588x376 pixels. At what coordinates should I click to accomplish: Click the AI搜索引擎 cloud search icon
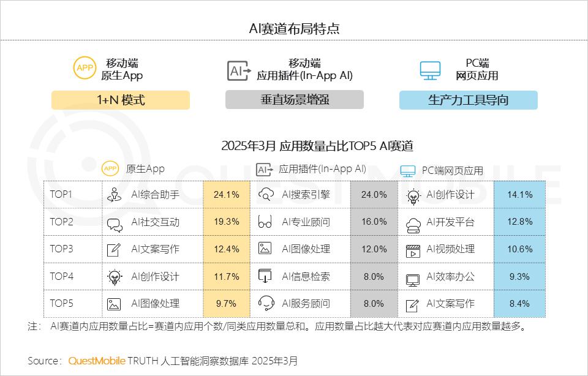(266, 194)
